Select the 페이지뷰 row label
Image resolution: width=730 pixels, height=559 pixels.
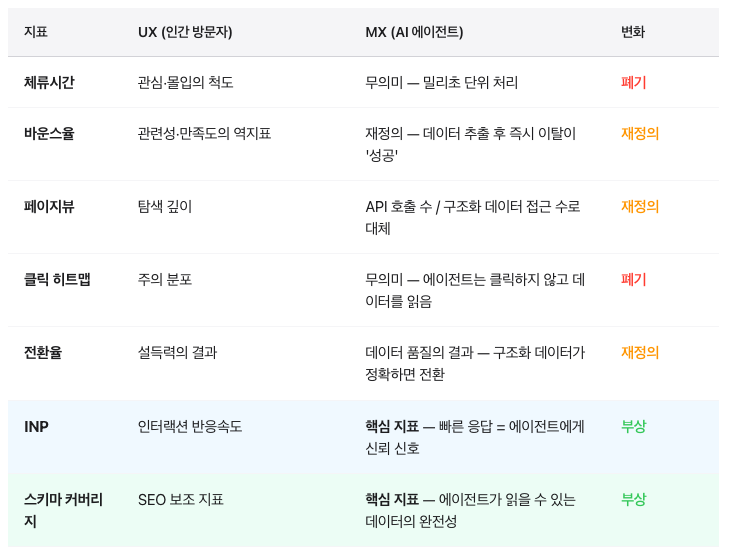click(49, 206)
